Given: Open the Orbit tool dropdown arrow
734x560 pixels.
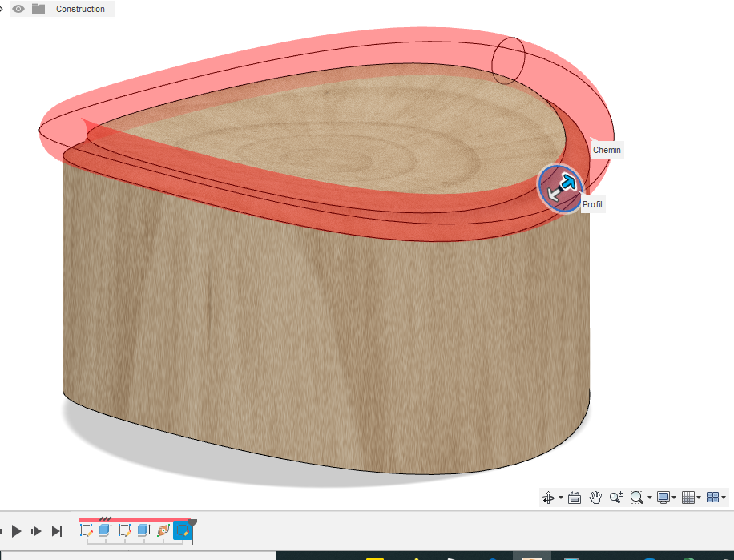Looking at the screenshot, I should click(x=559, y=497).
